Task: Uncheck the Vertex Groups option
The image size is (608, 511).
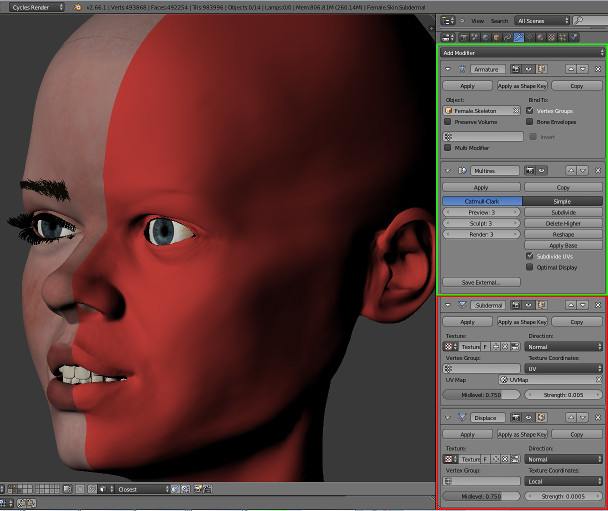Action: pos(530,110)
